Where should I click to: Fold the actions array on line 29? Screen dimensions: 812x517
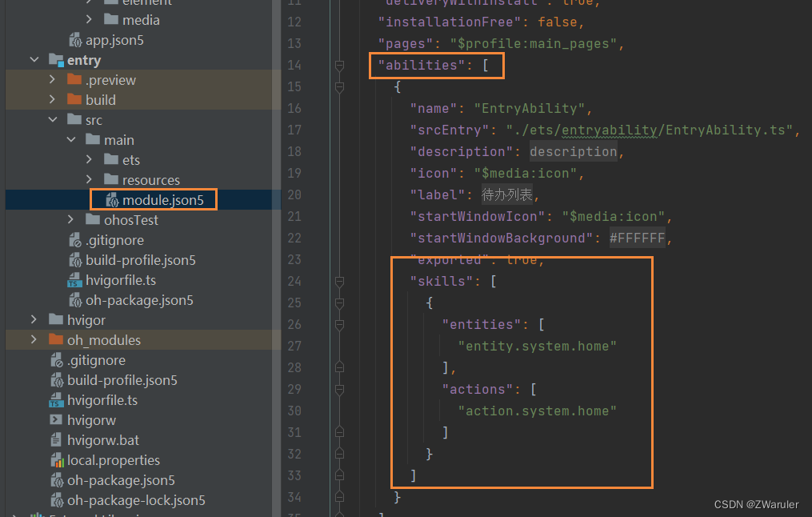340,390
